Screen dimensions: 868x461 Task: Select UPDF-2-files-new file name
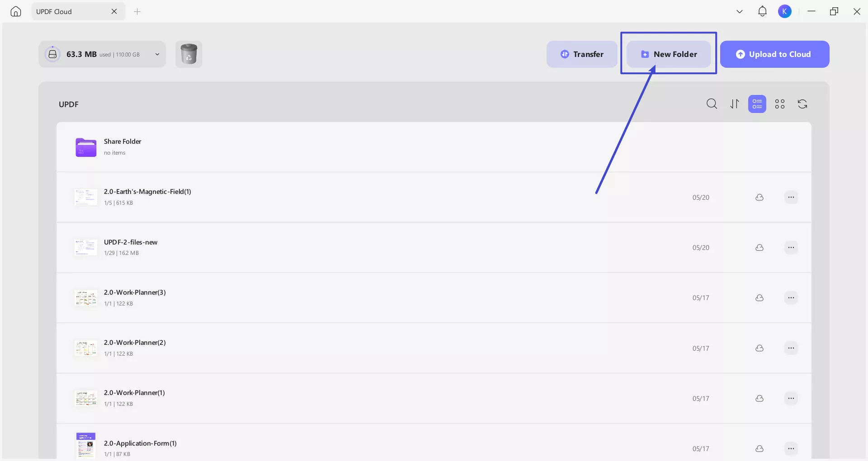(131, 242)
